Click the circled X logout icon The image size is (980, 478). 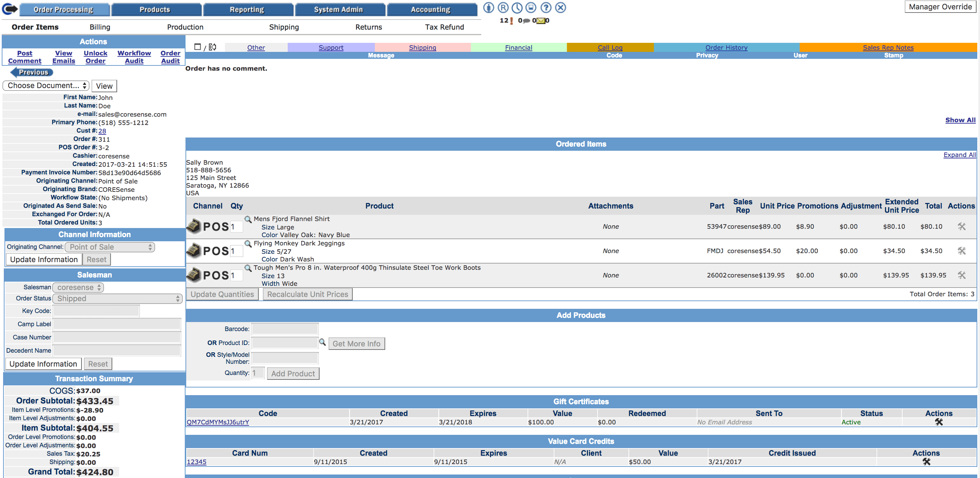560,8
